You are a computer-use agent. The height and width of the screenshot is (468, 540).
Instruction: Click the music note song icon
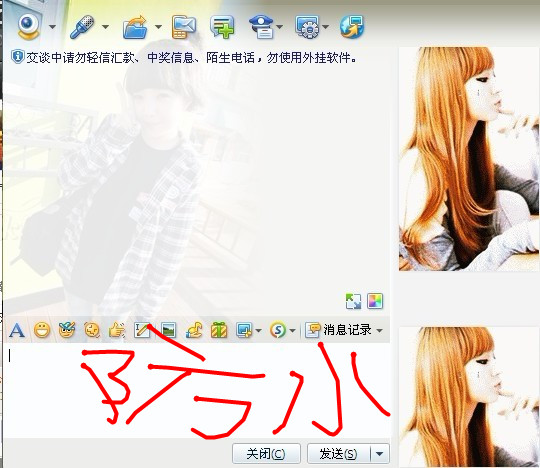click(x=194, y=330)
